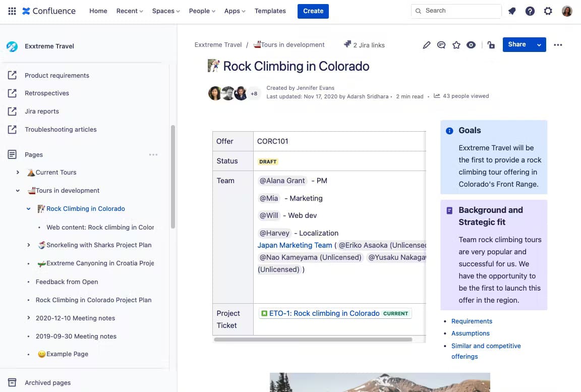
Task: Open notifications via the bell icon
Action: 512,11
